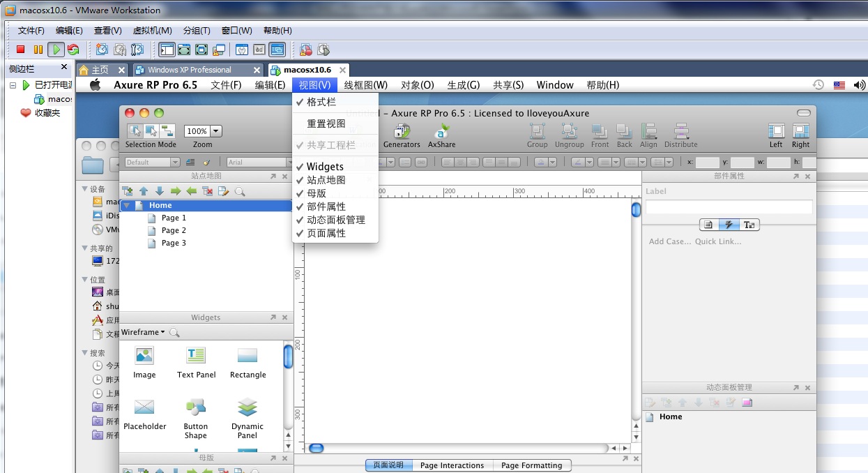Click the VMware red stop power button
Screen dimensions: 868x473
[21, 50]
